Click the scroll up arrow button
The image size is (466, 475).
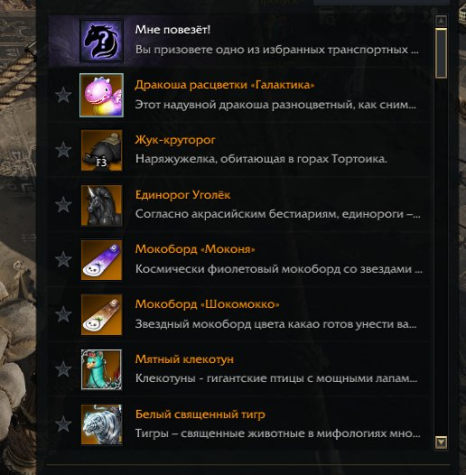pos(441,21)
